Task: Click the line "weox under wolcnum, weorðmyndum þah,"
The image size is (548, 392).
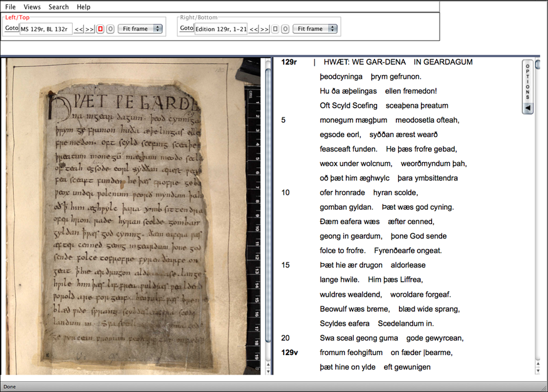Action: pyautogui.click(x=393, y=163)
